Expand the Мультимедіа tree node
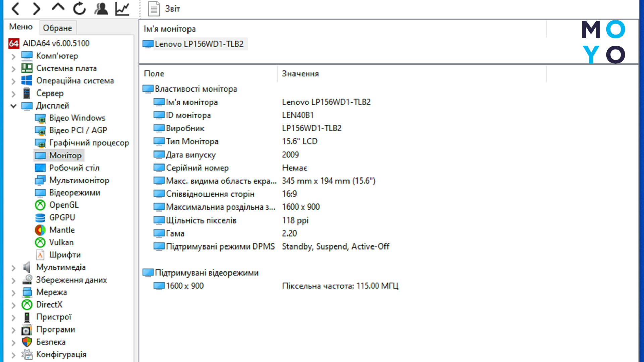Viewport: 644px width, 362px height. click(x=13, y=268)
